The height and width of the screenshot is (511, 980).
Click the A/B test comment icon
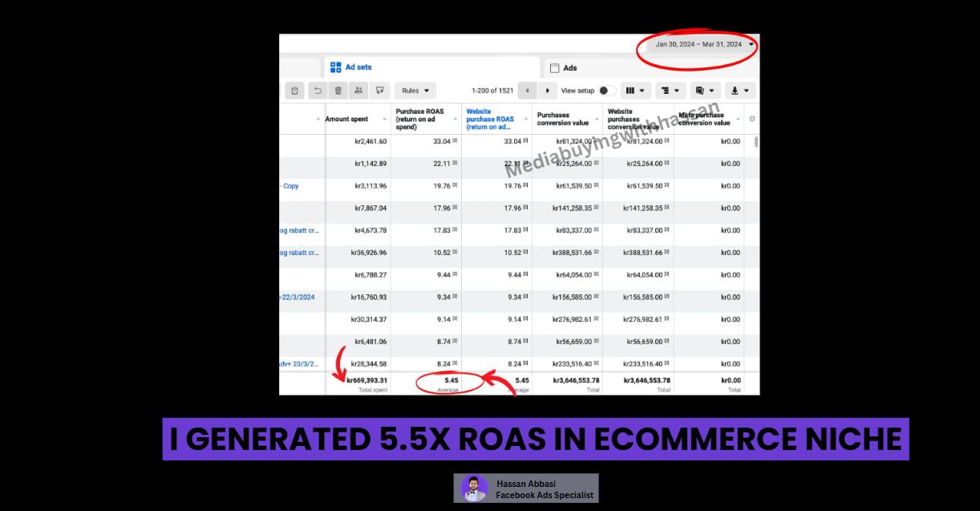click(x=379, y=91)
